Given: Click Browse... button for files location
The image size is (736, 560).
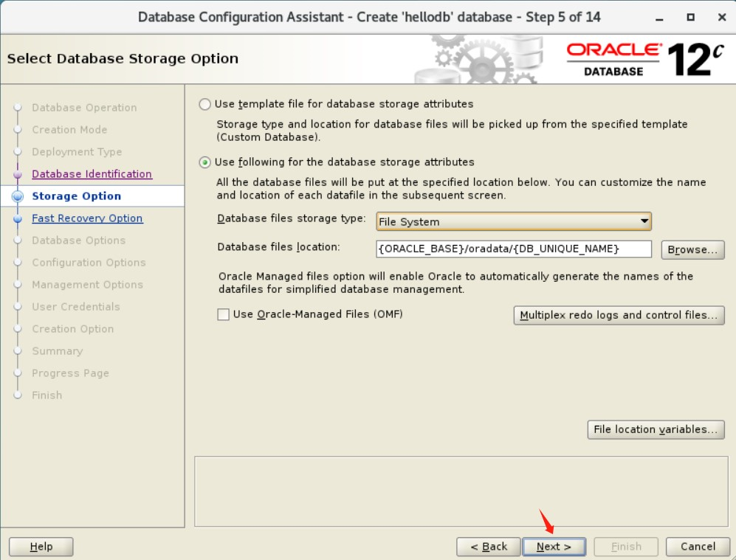Looking at the screenshot, I should point(693,249).
